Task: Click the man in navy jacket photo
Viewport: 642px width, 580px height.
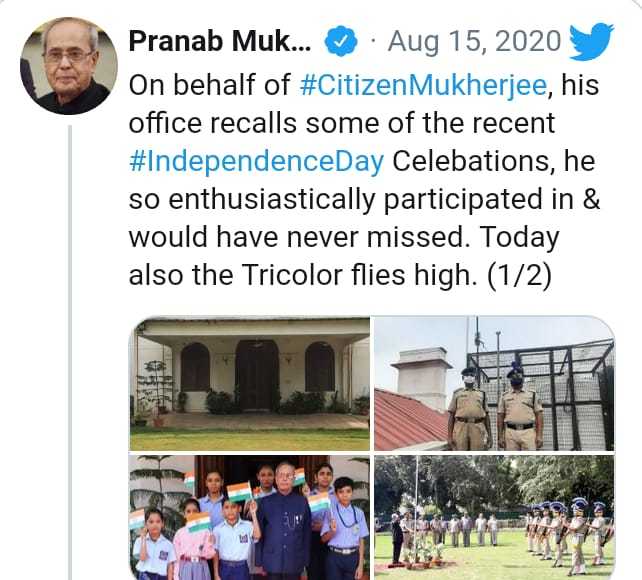Action: [283, 522]
